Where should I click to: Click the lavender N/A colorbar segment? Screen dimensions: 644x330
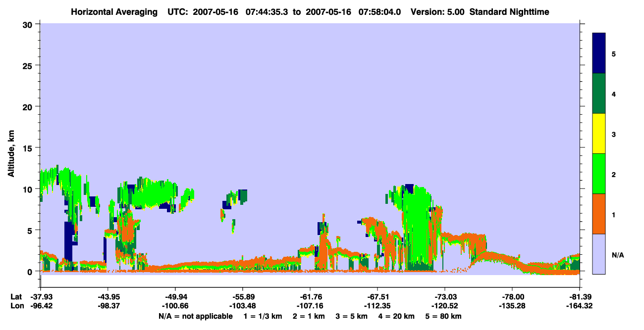pyautogui.click(x=599, y=254)
